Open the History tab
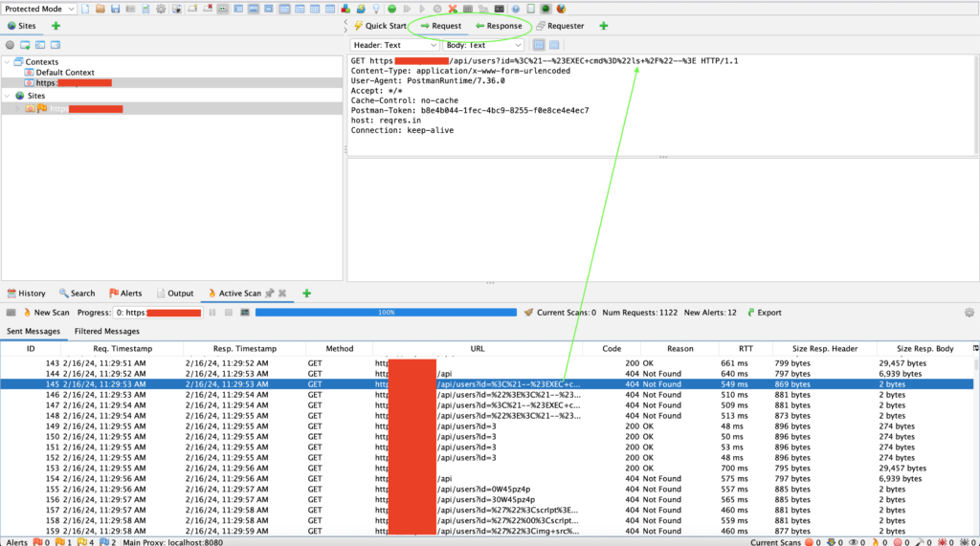Image resolution: width=980 pixels, height=546 pixels. tap(26, 293)
